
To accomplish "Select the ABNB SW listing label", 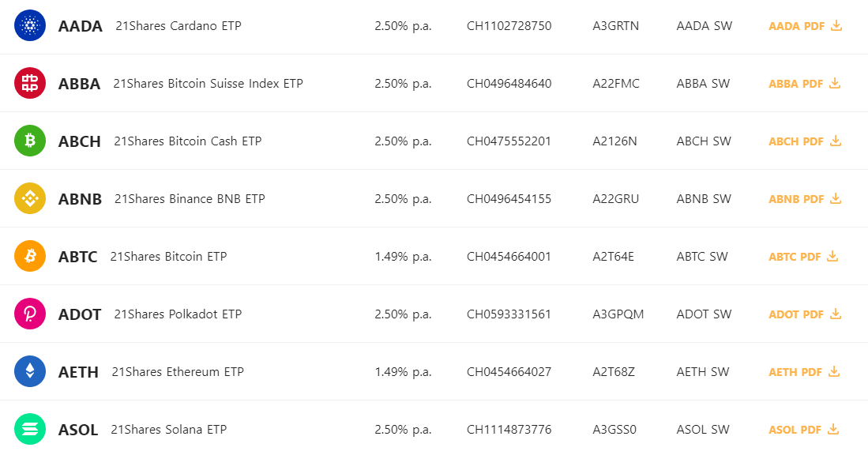I will [x=703, y=198].
